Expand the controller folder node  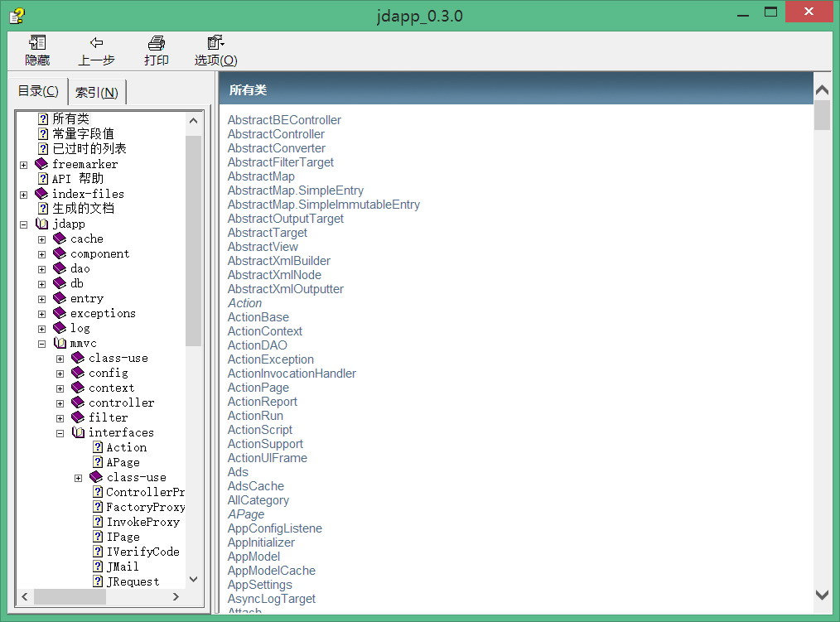60,403
